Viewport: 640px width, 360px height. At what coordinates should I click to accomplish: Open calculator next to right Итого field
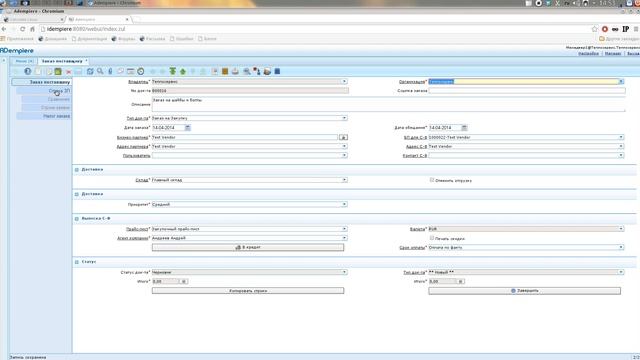click(x=461, y=281)
